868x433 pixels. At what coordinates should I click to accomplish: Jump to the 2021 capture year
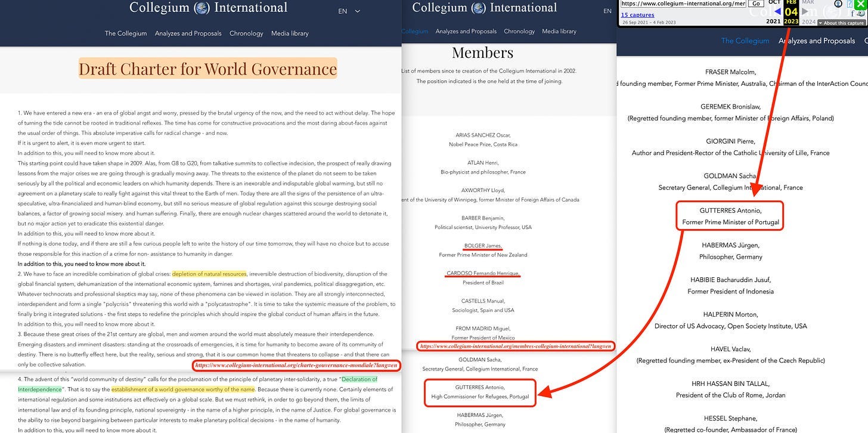(773, 21)
